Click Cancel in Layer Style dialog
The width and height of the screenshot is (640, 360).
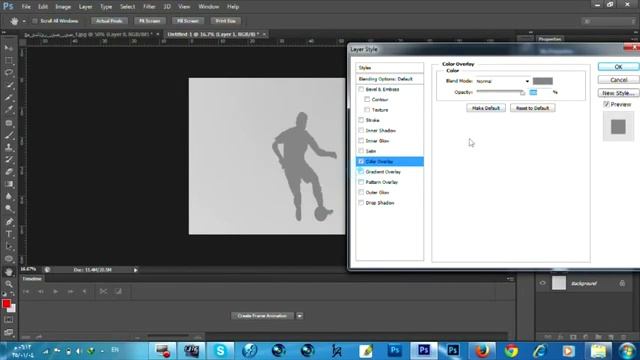618,80
